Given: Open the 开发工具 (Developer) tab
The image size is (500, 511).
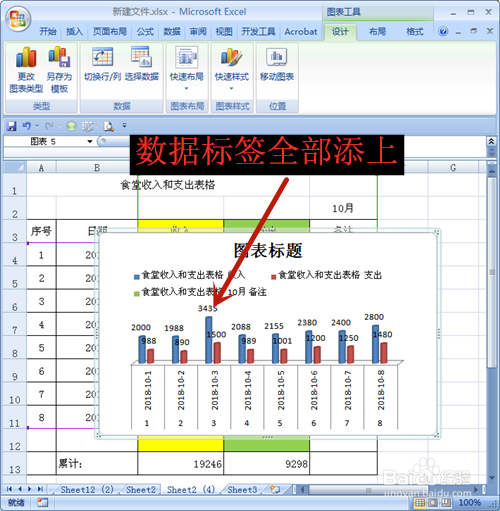Looking at the screenshot, I should (258, 32).
